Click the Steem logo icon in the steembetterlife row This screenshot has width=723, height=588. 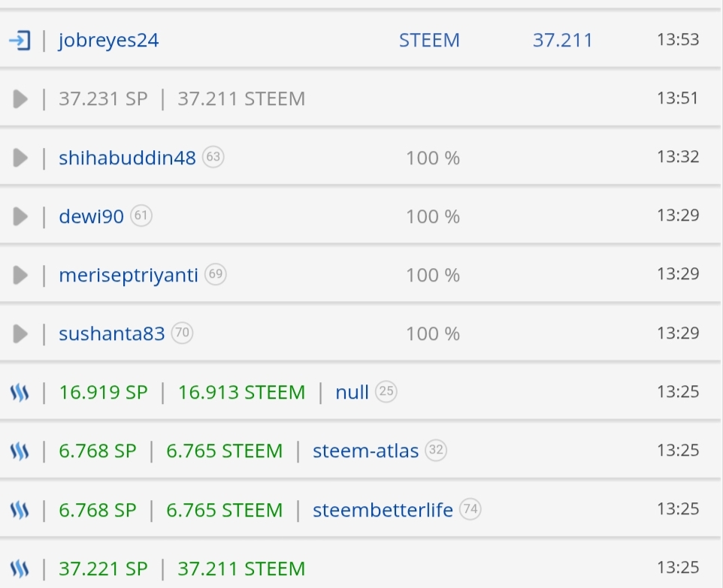click(20, 510)
